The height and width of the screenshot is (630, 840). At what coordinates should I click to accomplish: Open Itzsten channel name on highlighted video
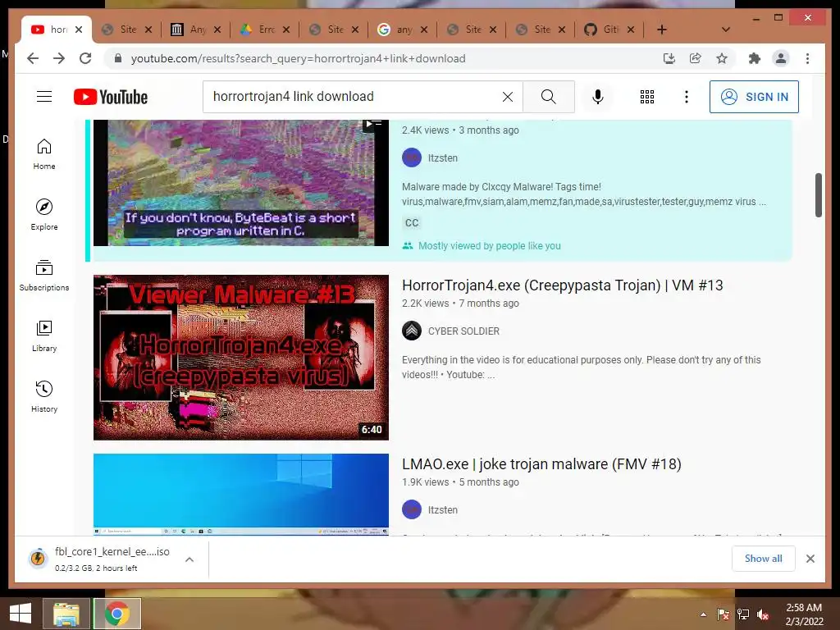point(442,158)
